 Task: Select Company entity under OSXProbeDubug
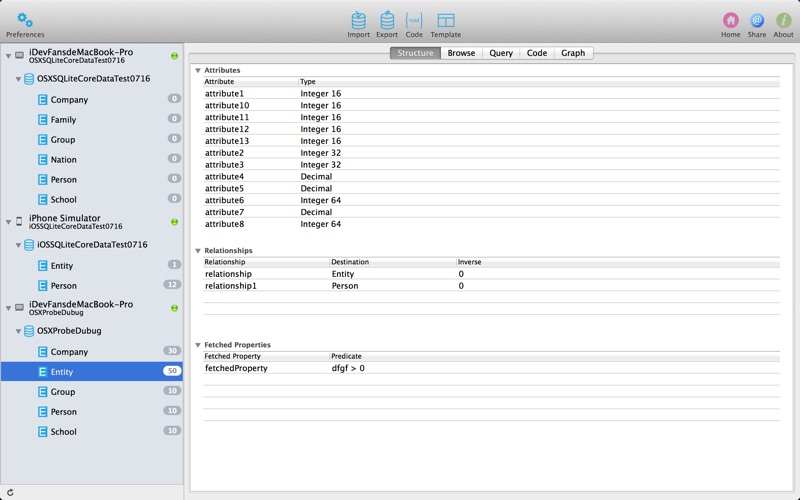69,352
